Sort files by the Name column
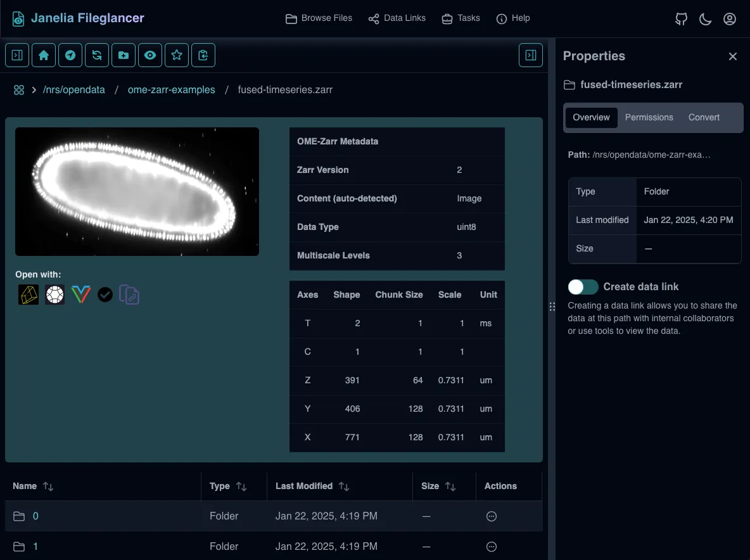This screenshot has height=560, width=750. click(x=33, y=486)
